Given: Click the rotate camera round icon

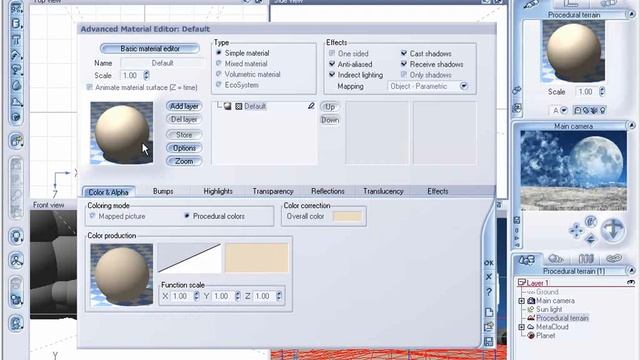Looking at the screenshot, I should pos(591,222).
